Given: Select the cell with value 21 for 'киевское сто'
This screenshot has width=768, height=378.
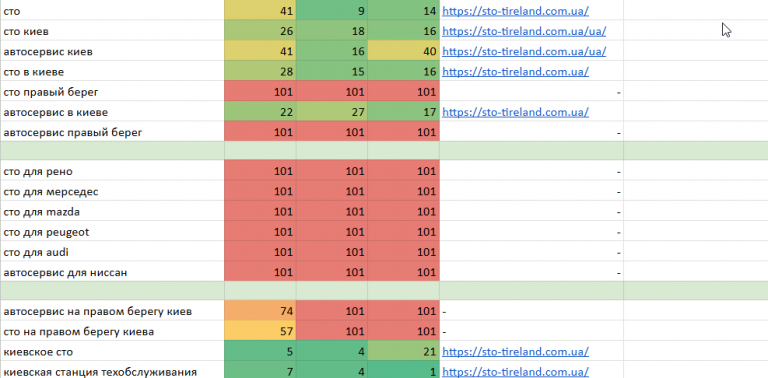Looking at the screenshot, I should (x=404, y=352).
